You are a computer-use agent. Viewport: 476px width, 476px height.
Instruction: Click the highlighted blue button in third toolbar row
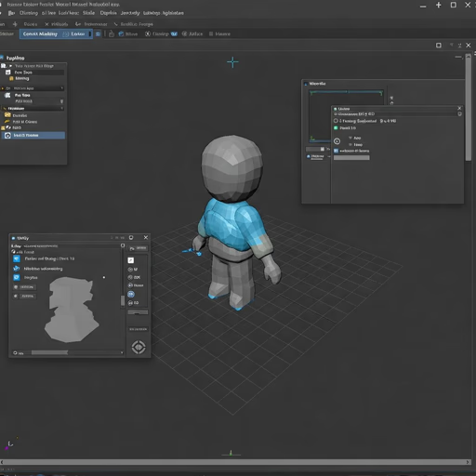click(56, 33)
